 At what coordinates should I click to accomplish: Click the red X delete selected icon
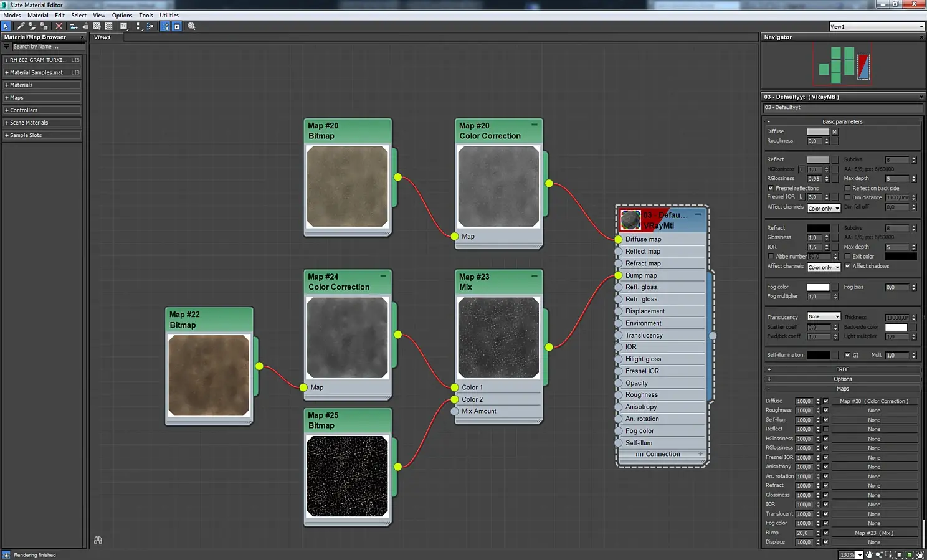59,26
